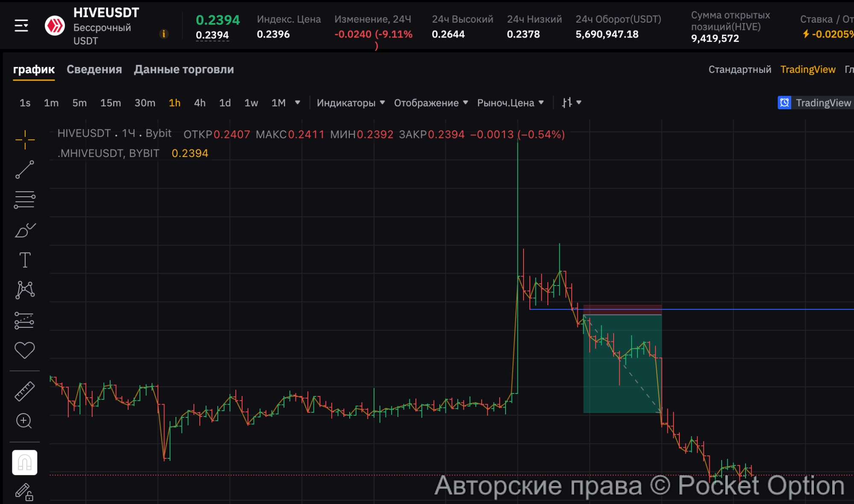Viewport: 854px width, 504px height.
Task: Open the XABCD pattern tool
Action: pyautogui.click(x=25, y=290)
